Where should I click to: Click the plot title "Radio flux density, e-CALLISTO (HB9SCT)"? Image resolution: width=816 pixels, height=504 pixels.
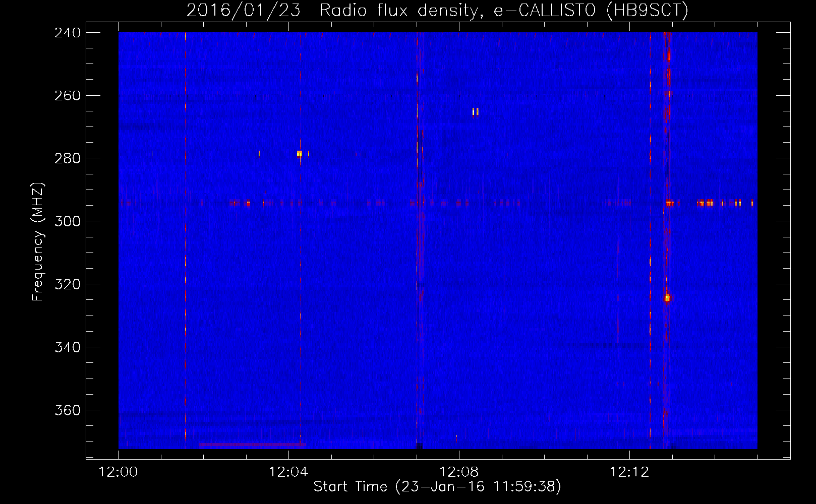click(x=504, y=10)
